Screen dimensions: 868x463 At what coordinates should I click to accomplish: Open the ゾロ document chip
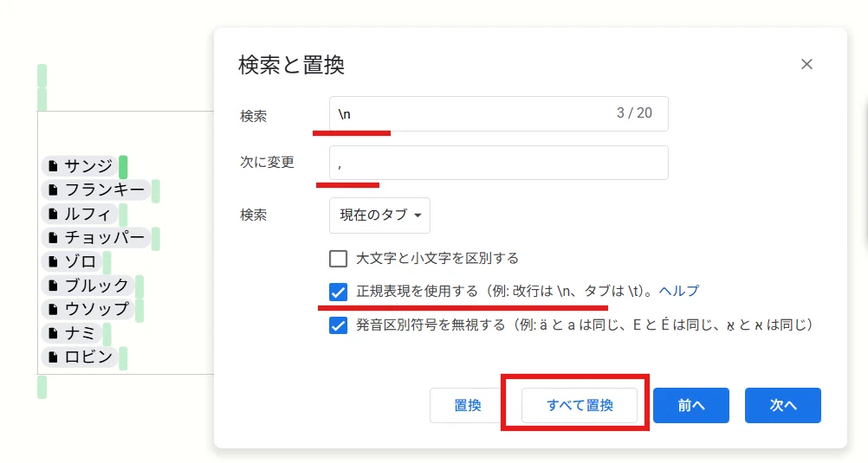tap(71, 261)
